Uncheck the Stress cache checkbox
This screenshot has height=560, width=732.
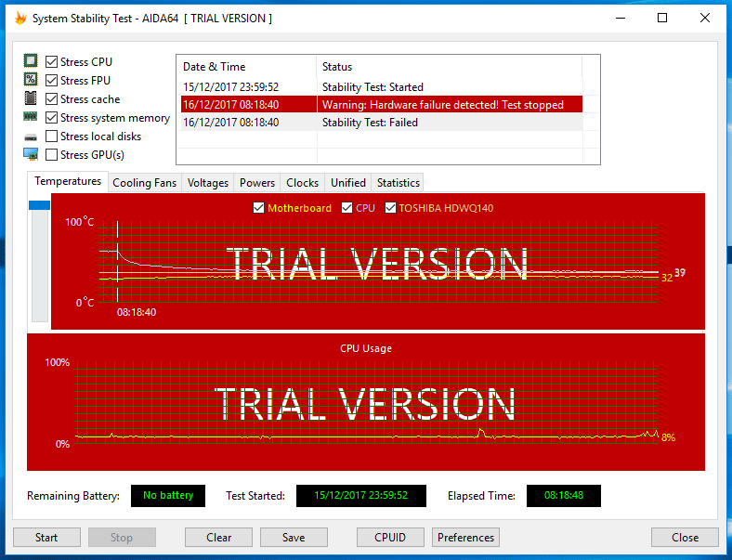[x=51, y=99]
